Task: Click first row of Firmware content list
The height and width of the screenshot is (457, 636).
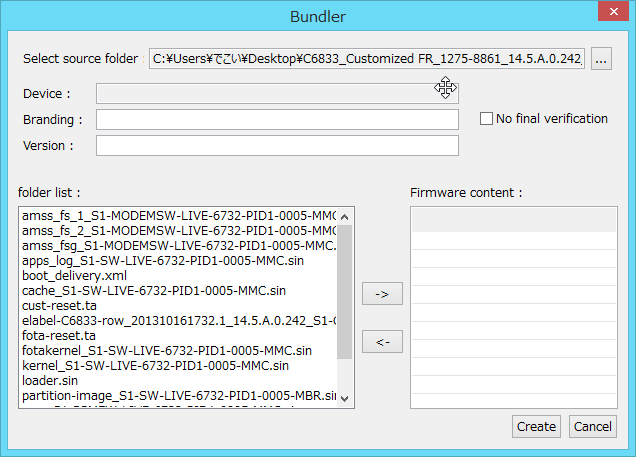Action: click(514, 220)
